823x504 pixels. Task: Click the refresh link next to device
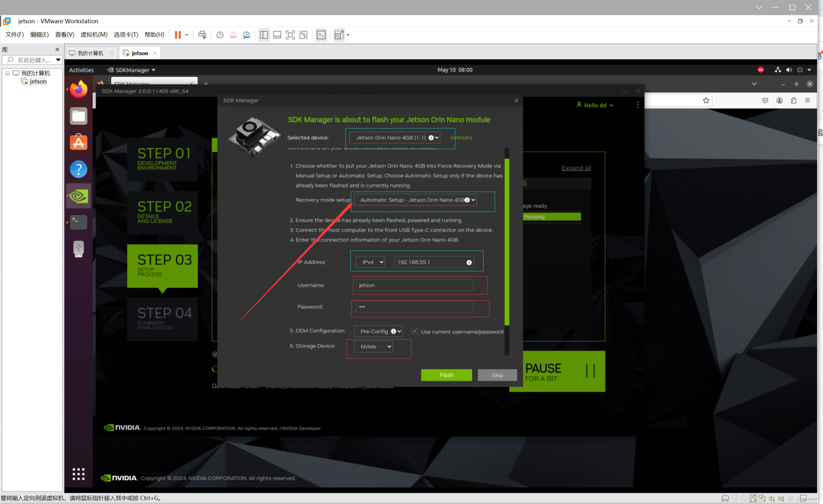click(461, 138)
